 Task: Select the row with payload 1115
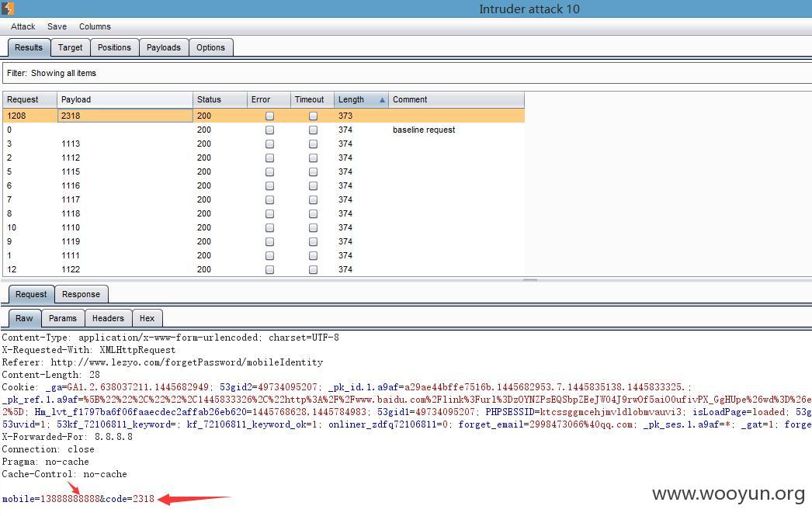point(264,171)
